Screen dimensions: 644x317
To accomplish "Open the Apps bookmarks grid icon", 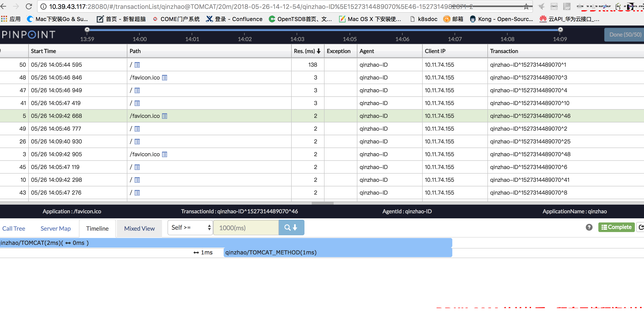I will click(4, 19).
